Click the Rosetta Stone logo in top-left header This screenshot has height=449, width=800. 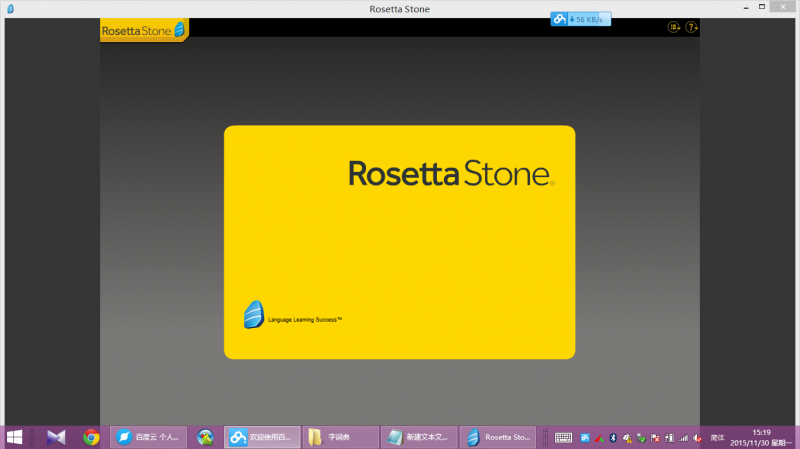tap(144, 30)
